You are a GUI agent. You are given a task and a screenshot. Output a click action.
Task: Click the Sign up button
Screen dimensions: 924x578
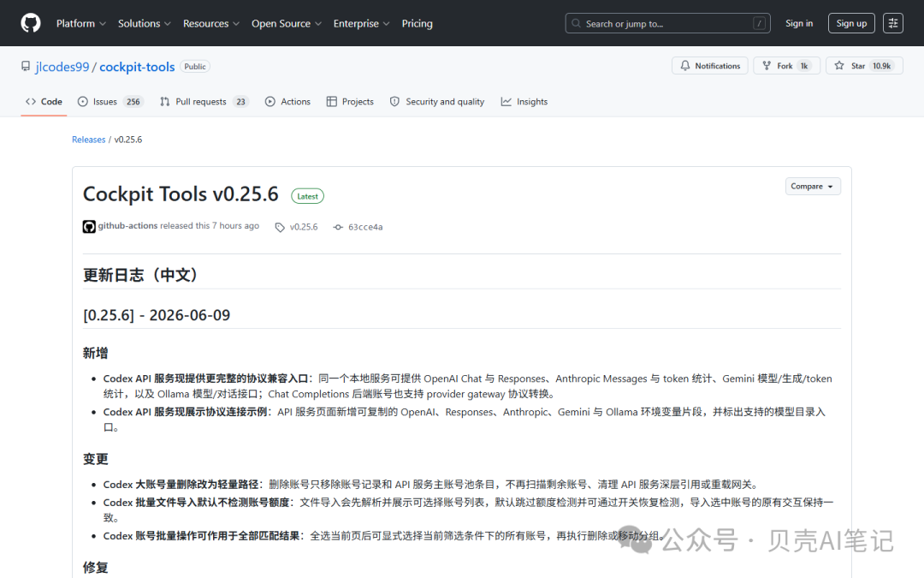click(851, 23)
